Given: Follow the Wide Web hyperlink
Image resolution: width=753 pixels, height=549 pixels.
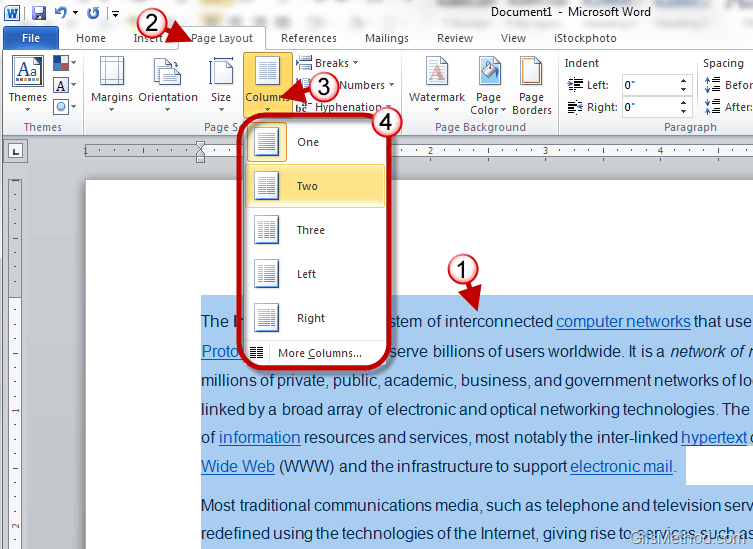Looking at the screenshot, I should click(x=238, y=466).
